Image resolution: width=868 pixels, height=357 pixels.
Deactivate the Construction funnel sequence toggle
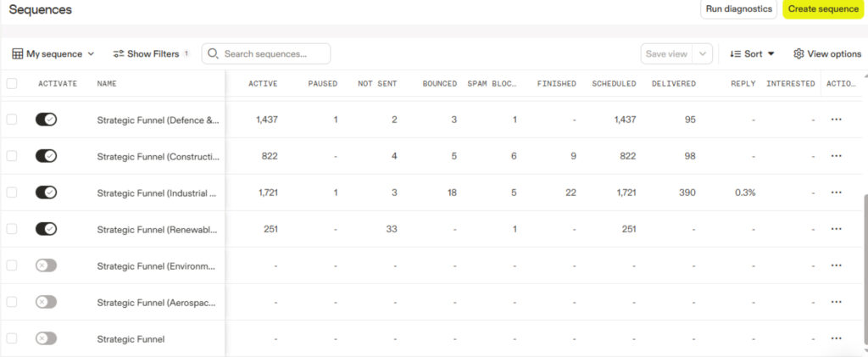[46, 156]
